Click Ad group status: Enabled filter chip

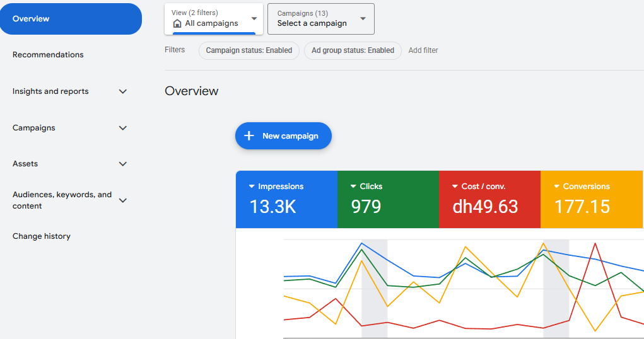[x=353, y=50]
